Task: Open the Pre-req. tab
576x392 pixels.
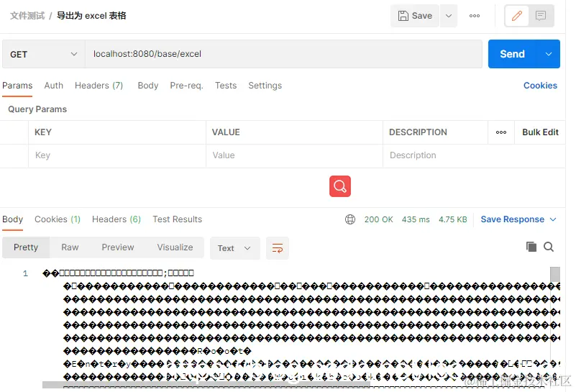Action: click(x=187, y=86)
